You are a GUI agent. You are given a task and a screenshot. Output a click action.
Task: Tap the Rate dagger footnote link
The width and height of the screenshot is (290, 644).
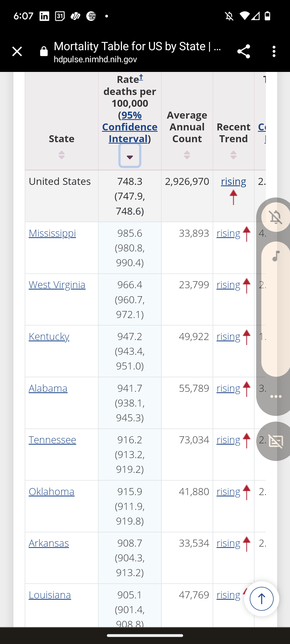coord(141,78)
